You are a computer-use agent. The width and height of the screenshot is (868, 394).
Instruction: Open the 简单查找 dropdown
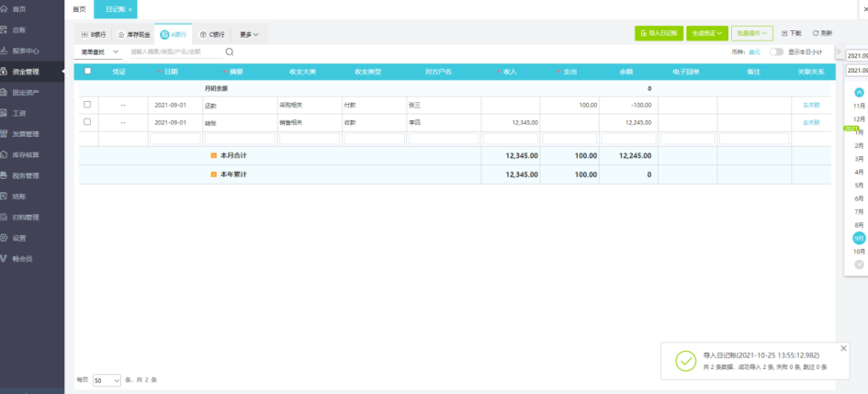[x=98, y=51]
